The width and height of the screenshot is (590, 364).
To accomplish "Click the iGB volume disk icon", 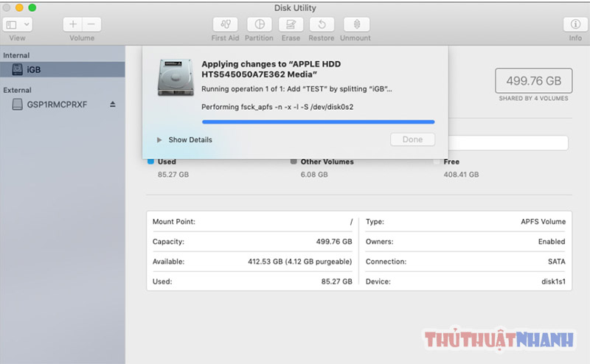I will (17, 69).
